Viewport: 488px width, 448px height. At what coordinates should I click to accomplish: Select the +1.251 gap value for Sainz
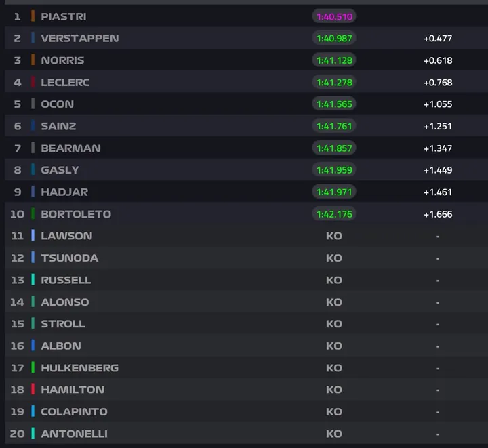point(438,126)
